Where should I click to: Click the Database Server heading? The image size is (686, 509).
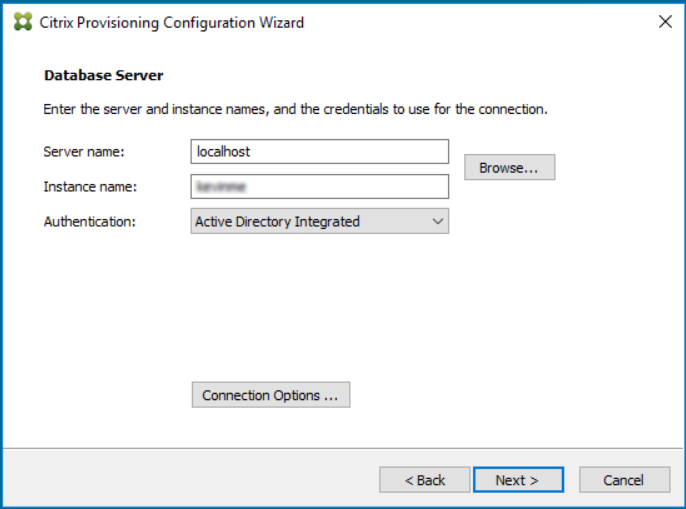[103, 75]
